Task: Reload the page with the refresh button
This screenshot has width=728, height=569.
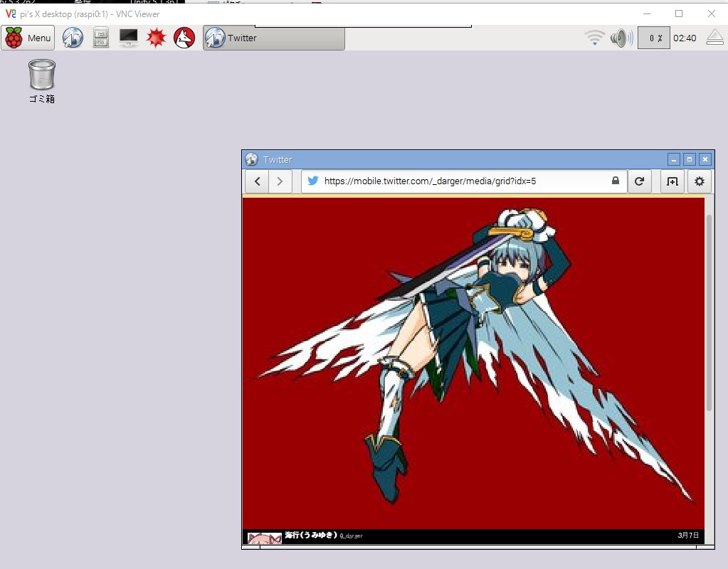Action: (639, 181)
